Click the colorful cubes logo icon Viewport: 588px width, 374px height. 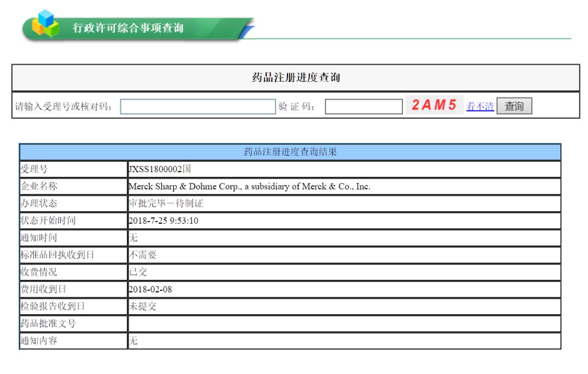coord(45,23)
